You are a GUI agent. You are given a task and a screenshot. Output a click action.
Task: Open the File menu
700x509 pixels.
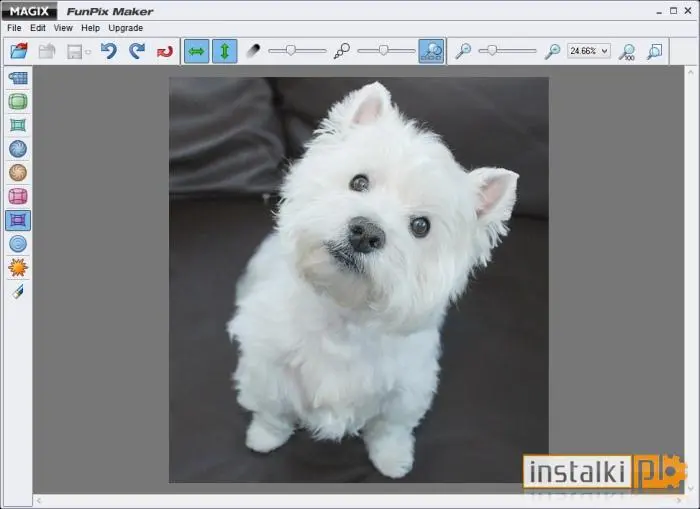pos(14,28)
